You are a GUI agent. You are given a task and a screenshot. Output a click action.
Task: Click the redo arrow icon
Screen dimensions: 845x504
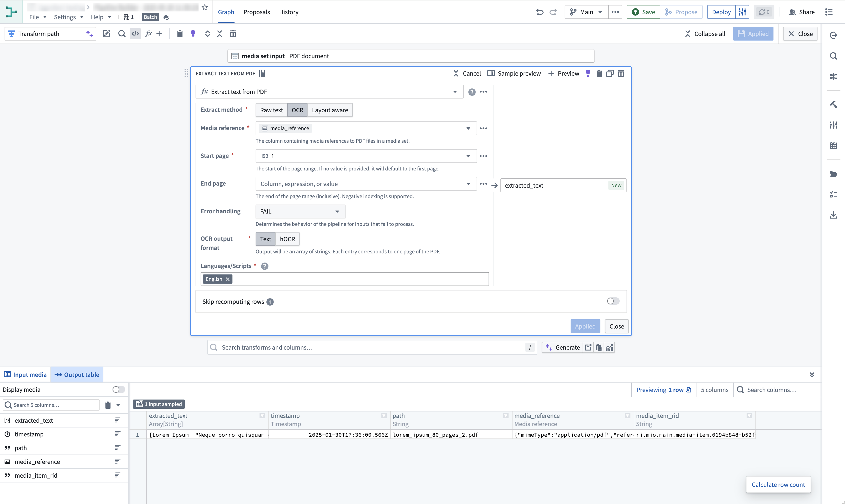tap(553, 12)
